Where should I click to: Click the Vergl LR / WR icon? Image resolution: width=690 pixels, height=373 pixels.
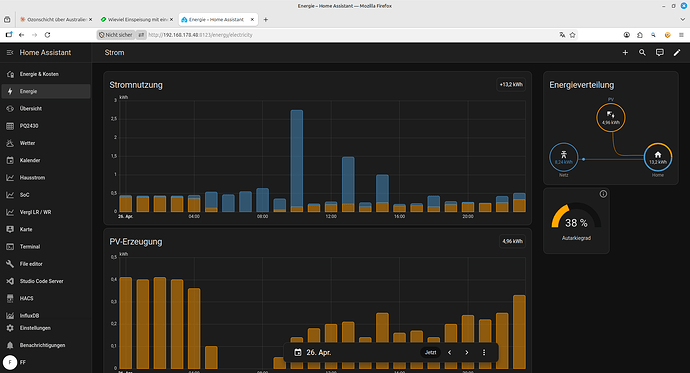(10, 212)
